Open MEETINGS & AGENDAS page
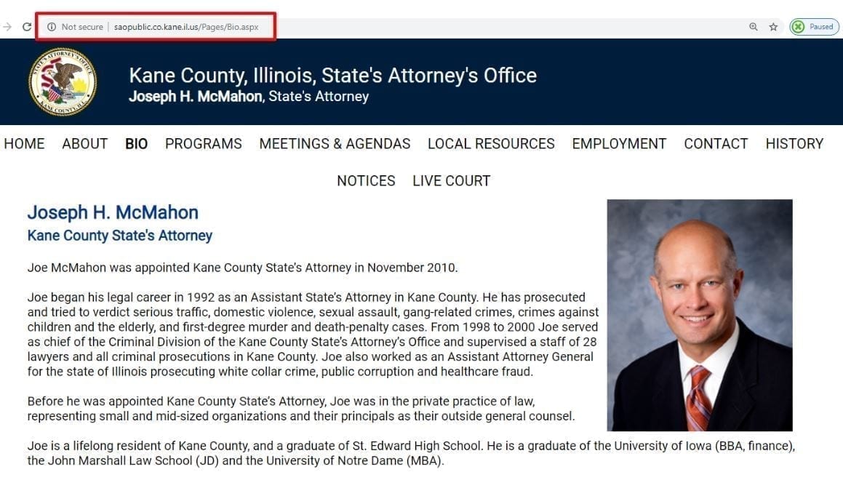Viewport: 843px width, 504px height. point(335,144)
